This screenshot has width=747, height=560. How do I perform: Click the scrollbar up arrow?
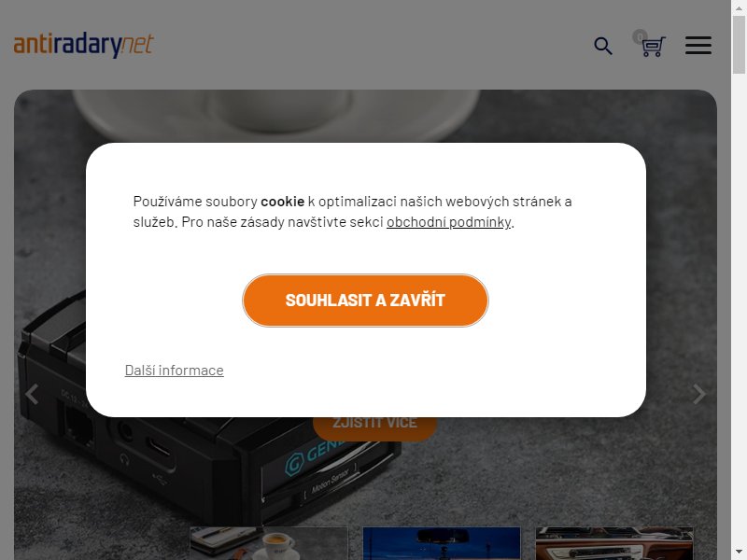click(x=739, y=7)
